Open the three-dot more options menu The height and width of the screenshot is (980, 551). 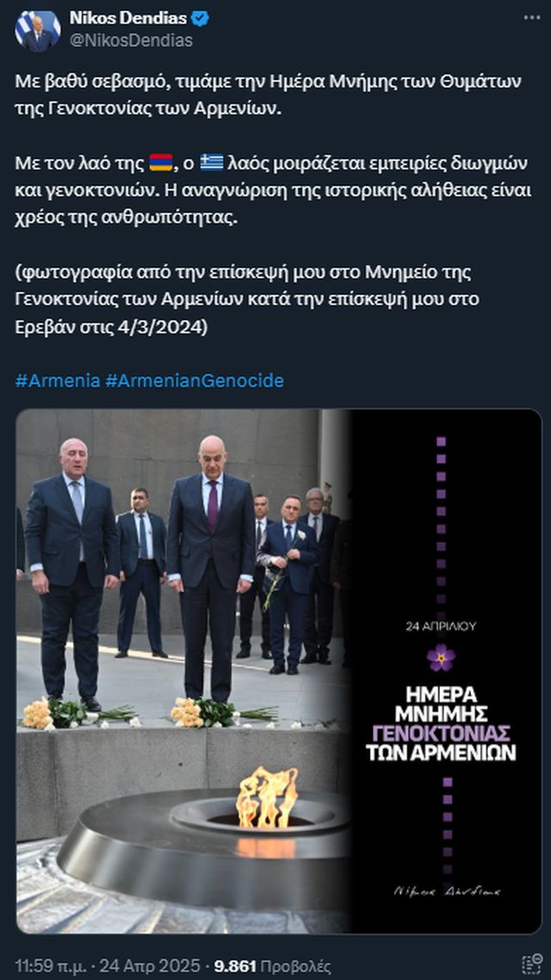point(532,18)
